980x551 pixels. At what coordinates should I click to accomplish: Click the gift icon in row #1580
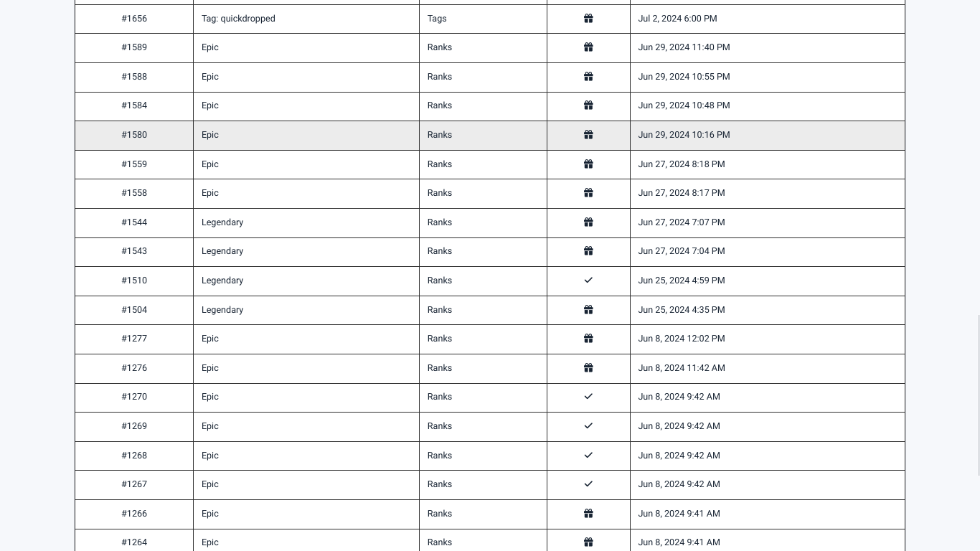pos(588,135)
